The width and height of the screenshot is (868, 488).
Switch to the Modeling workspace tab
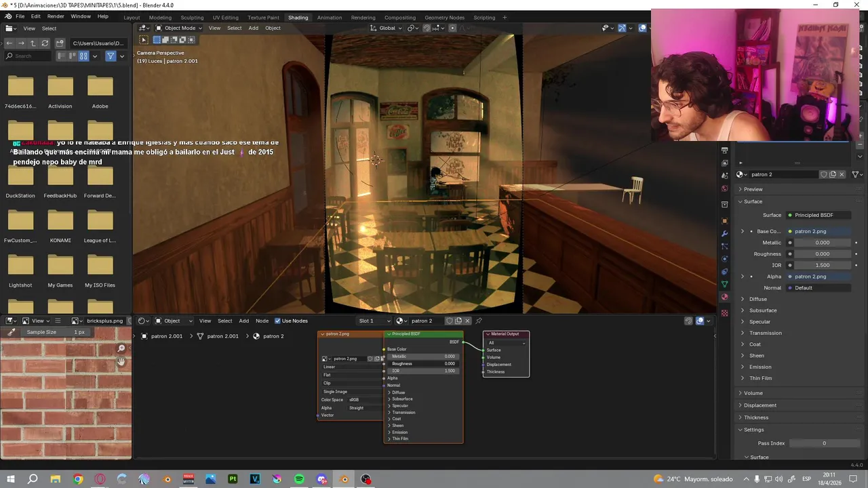[x=160, y=17]
